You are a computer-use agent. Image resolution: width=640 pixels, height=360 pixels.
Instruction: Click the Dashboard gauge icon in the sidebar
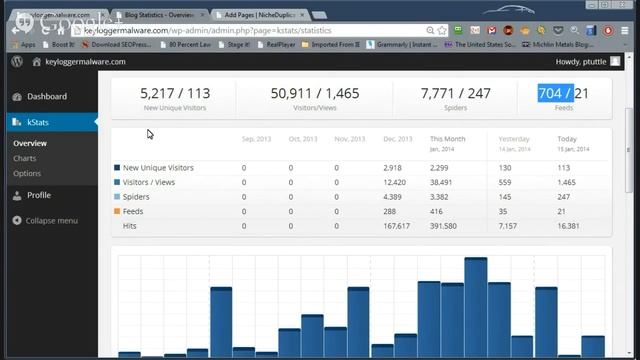(17, 97)
